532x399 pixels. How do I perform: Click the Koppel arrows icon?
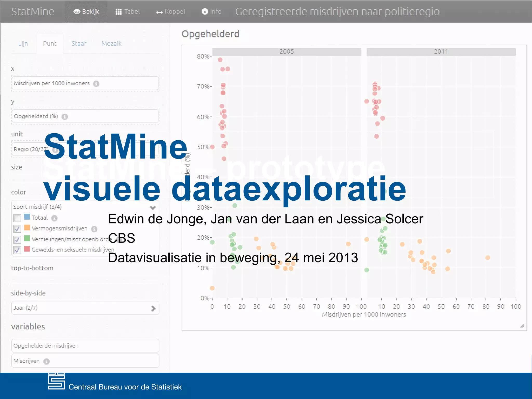coord(159,12)
